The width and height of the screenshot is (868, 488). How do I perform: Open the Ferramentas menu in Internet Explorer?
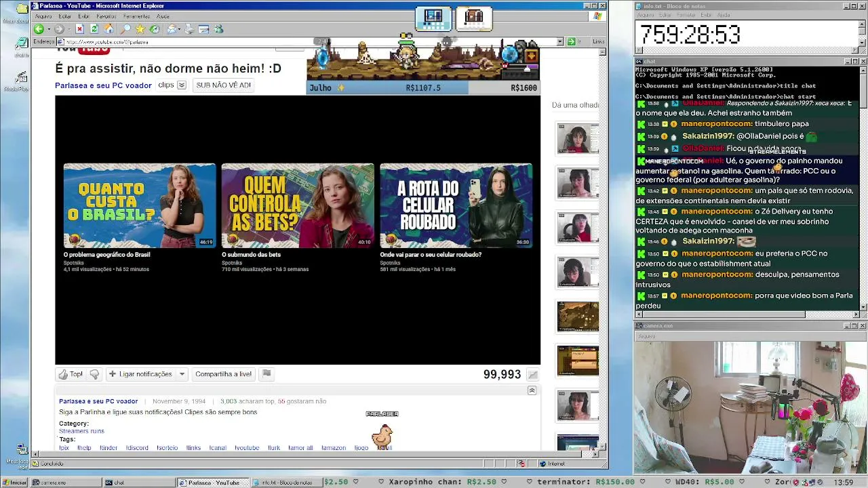click(x=136, y=16)
